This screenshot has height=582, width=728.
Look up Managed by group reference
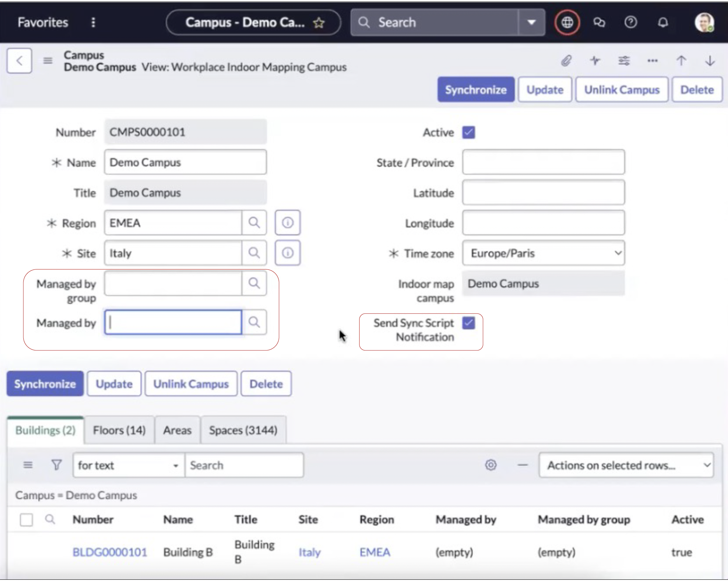point(254,284)
